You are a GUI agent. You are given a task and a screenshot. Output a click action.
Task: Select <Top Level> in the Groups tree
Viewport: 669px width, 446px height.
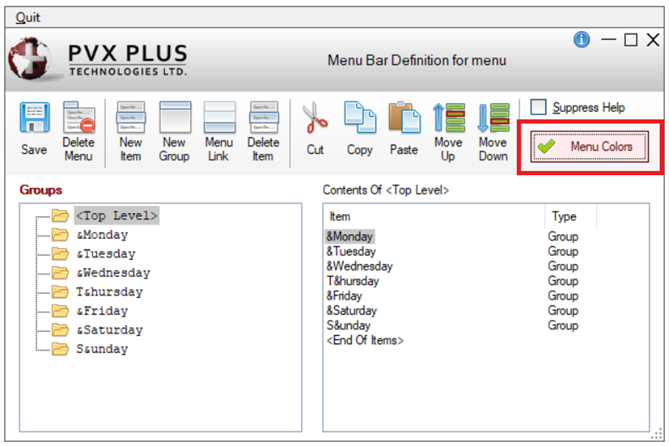[x=117, y=215]
